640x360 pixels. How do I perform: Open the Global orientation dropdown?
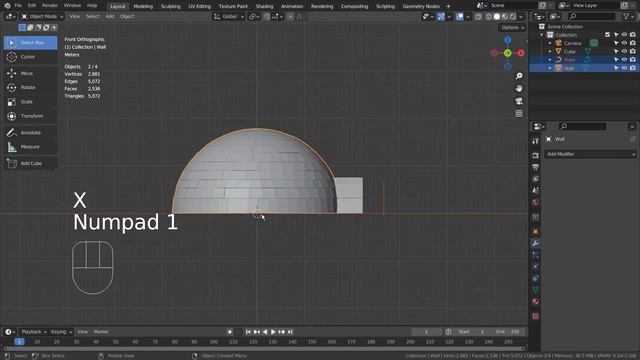229,17
